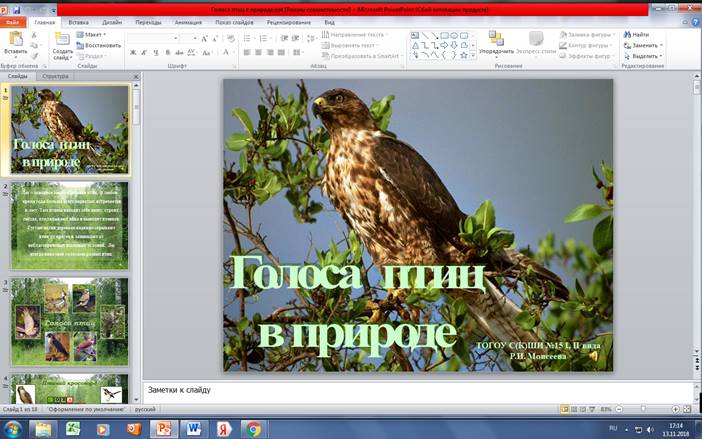Viewport: 702px width, 439px height.
Task: Select the slide 3 thumbnail with birds
Action: tap(70, 321)
